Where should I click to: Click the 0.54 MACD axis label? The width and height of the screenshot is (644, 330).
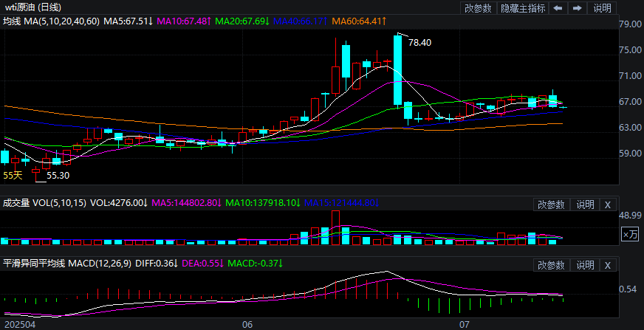point(628,290)
